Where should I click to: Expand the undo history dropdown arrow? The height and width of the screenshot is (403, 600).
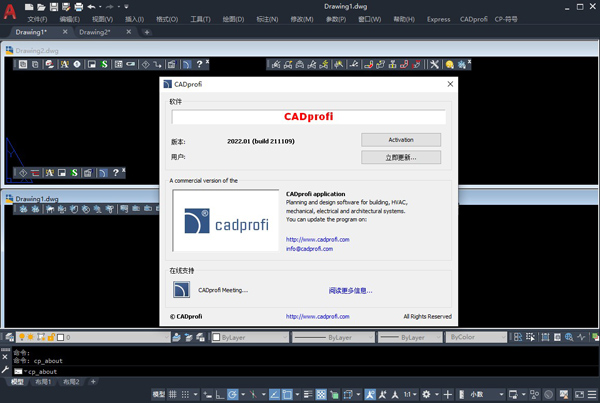click(x=100, y=7)
